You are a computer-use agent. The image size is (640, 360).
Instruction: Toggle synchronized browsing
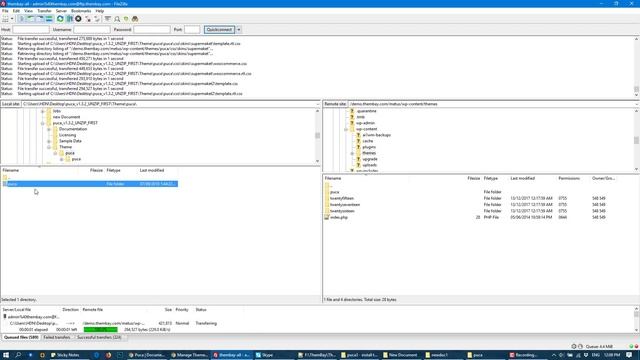pyautogui.click(x=126, y=19)
